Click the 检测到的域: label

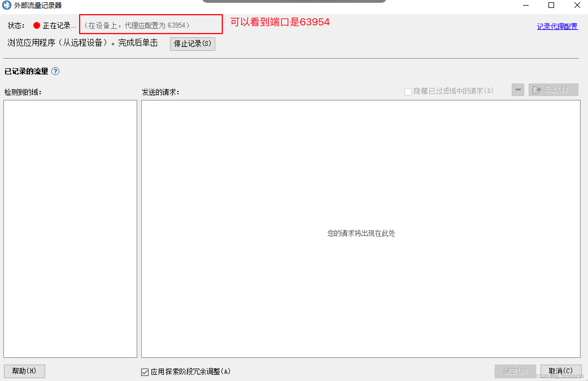point(23,92)
